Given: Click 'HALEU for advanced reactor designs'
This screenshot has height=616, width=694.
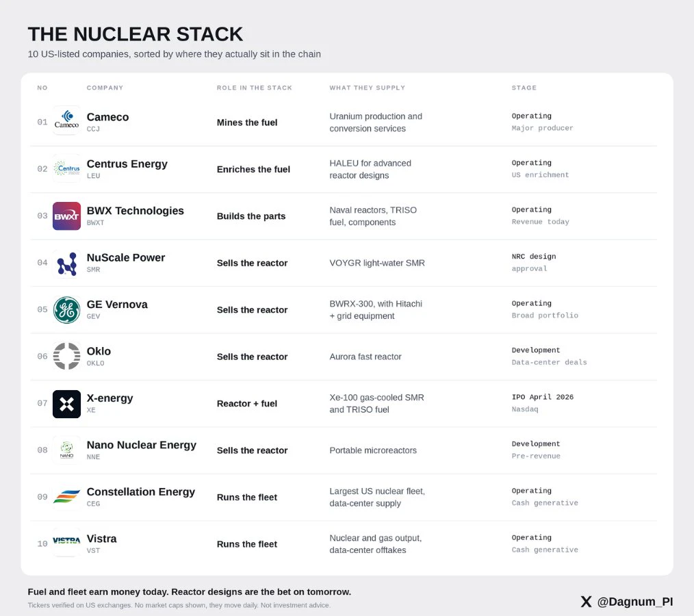Looking at the screenshot, I should pyautogui.click(x=370, y=170).
